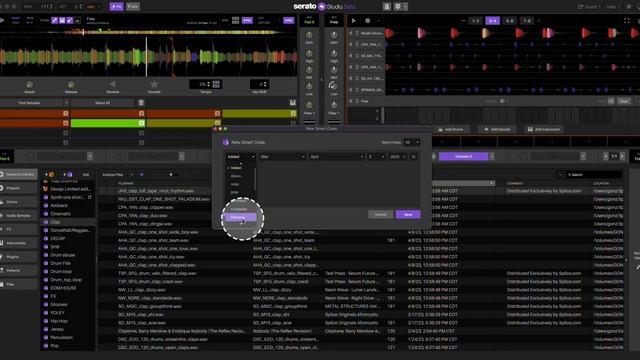Click refresh icon next to Synth one shot crate
This screenshot has width=640, height=360.
[x=89, y=197]
